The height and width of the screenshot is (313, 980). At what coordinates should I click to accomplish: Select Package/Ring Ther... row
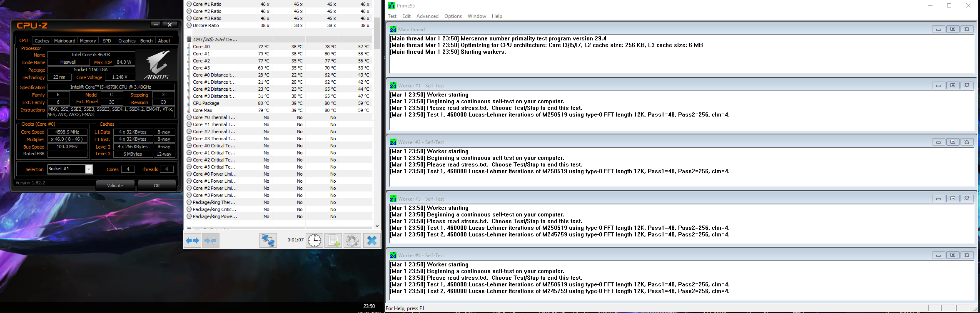click(x=278, y=202)
